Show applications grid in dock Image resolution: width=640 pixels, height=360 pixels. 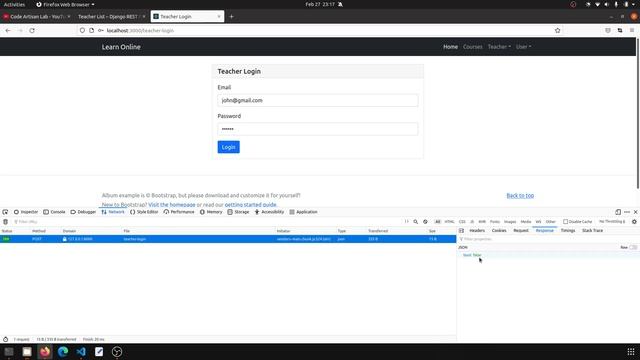point(631,351)
